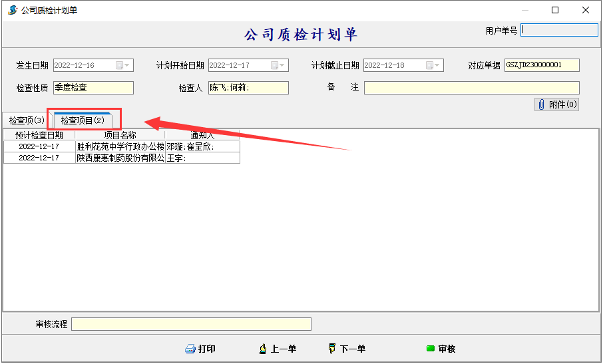
Task: Click the 检查人 field with 陈飞;何莉
Action: 248,88
